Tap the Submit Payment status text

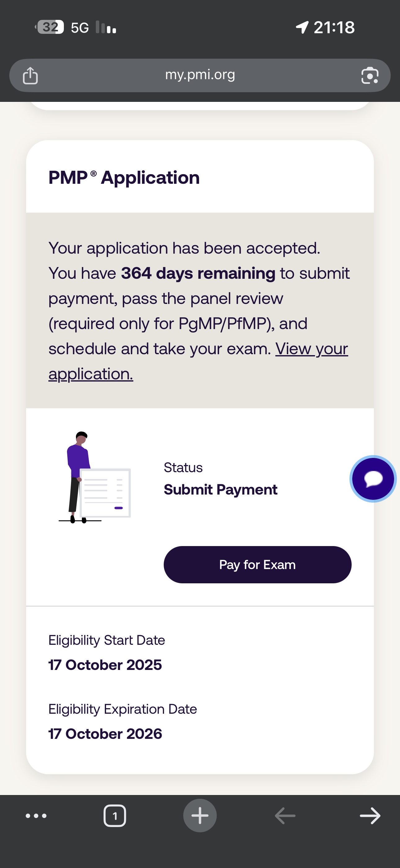point(220,489)
